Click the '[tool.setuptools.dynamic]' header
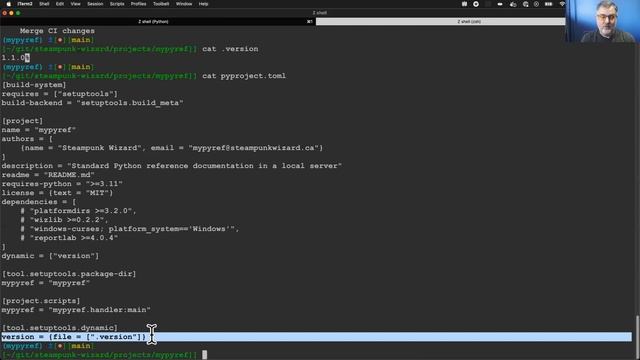This screenshot has width=640, height=360. pyautogui.click(x=60, y=328)
